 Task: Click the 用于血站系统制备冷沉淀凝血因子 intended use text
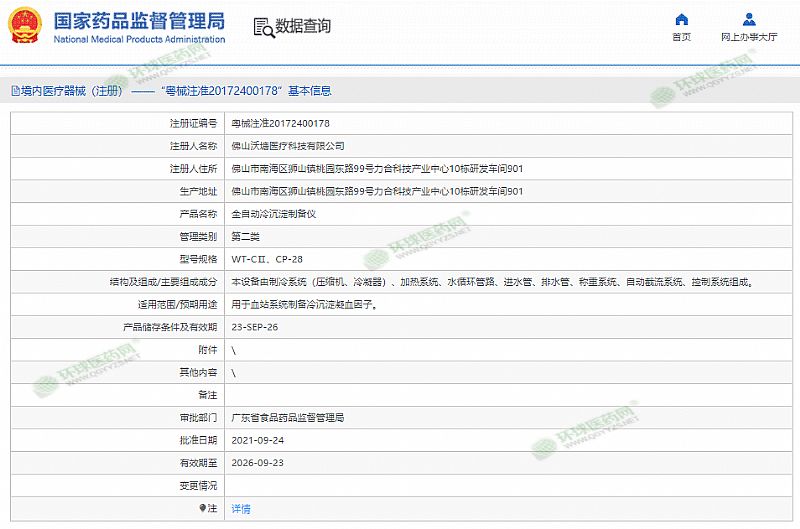pos(304,305)
